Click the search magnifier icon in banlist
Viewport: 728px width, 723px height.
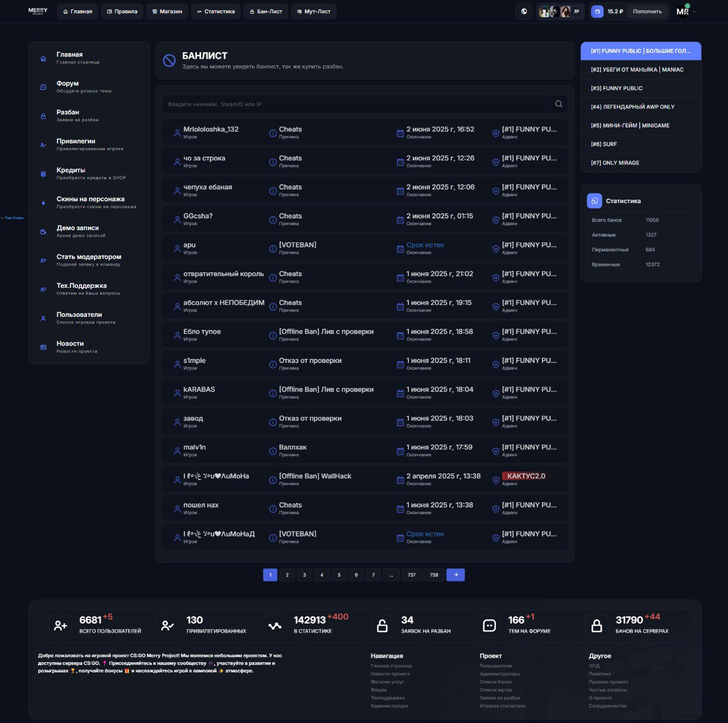point(559,104)
